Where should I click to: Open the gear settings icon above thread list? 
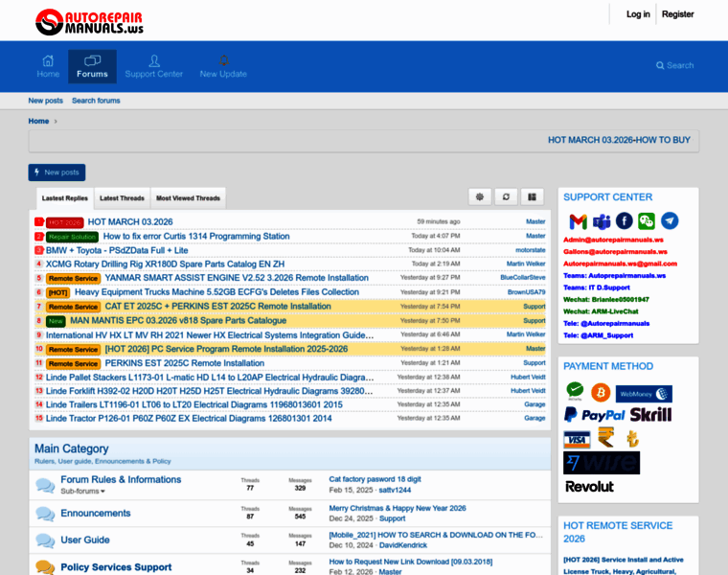coord(480,196)
